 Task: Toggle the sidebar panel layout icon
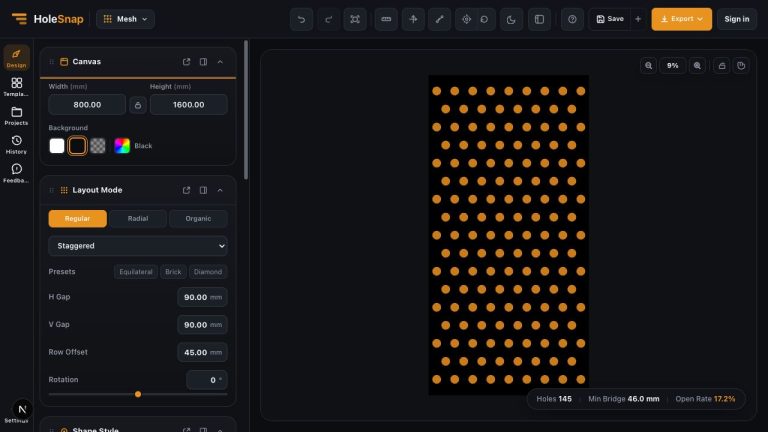539,19
